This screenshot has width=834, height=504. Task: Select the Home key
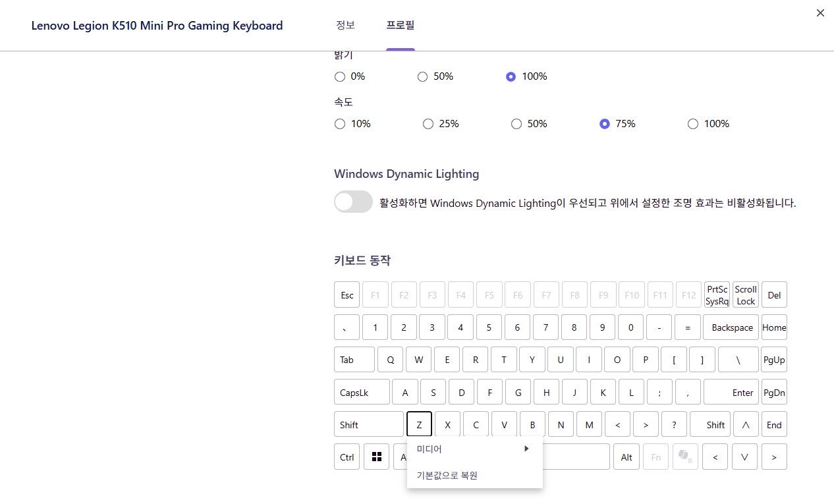tap(774, 327)
